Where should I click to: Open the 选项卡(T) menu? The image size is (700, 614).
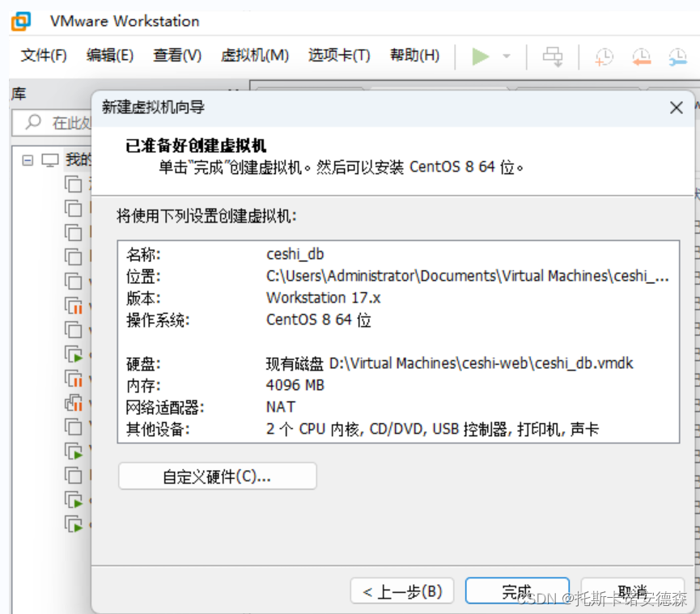tap(339, 55)
